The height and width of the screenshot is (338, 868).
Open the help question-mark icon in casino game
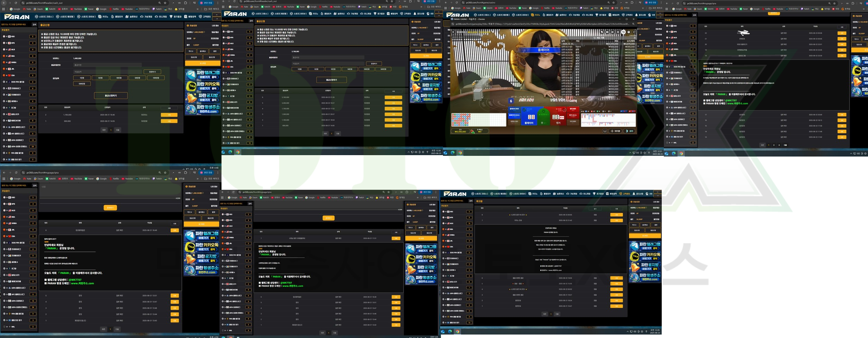[x=629, y=32]
